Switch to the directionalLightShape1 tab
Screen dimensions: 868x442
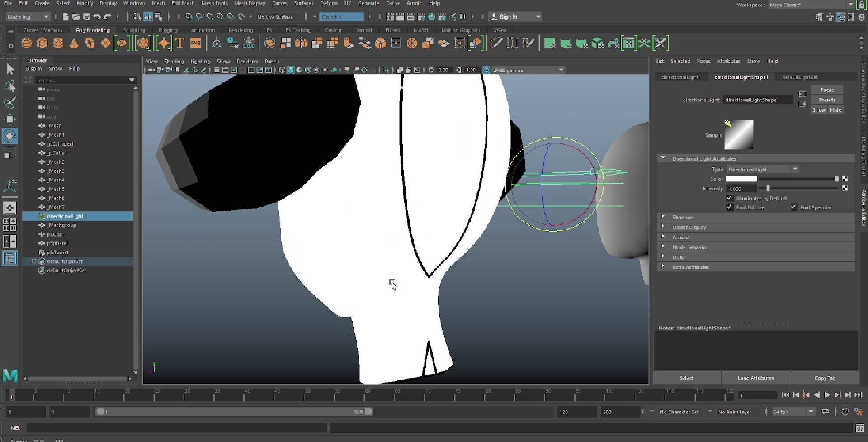(x=741, y=77)
